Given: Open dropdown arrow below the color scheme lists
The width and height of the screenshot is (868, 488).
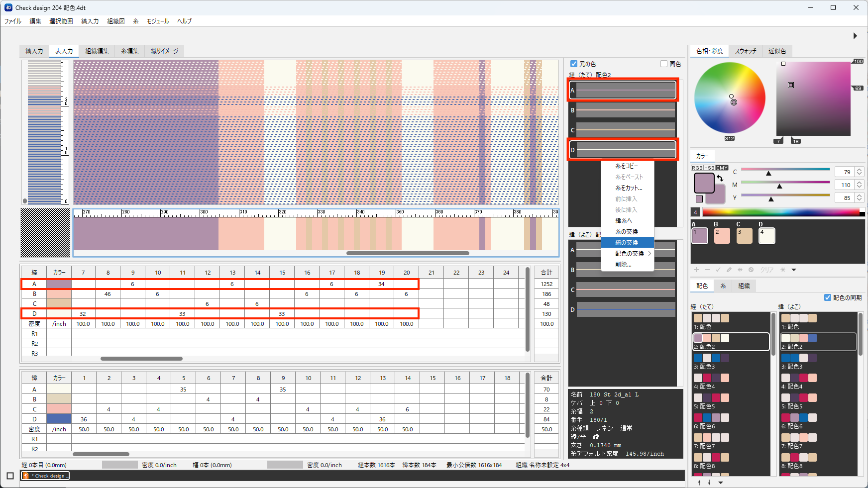Looking at the screenshot, I should (x=721, y=482).
